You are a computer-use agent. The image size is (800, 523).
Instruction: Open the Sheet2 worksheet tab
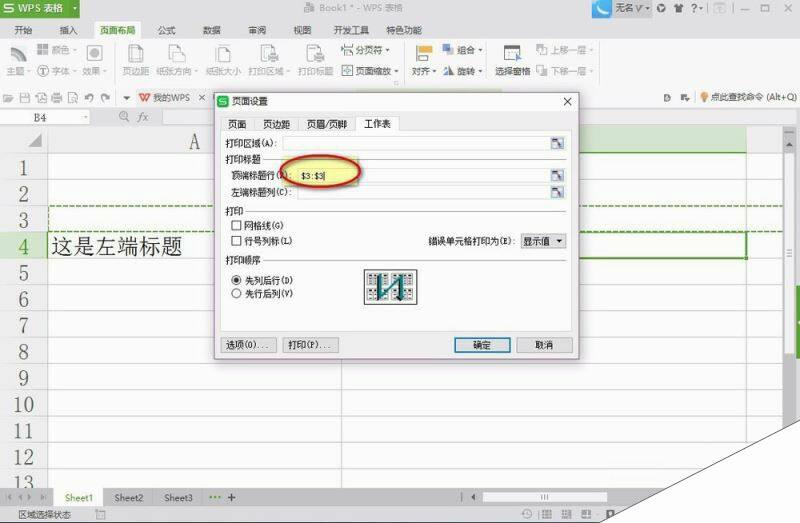click(129, 497)
